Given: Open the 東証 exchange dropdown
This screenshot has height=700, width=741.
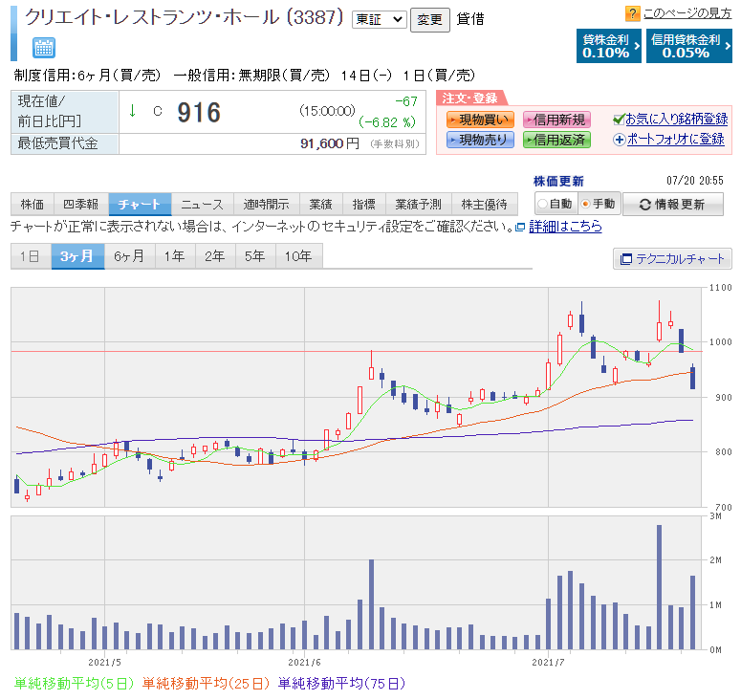Looking at the screenshot, I should click(x=379, y=19).
